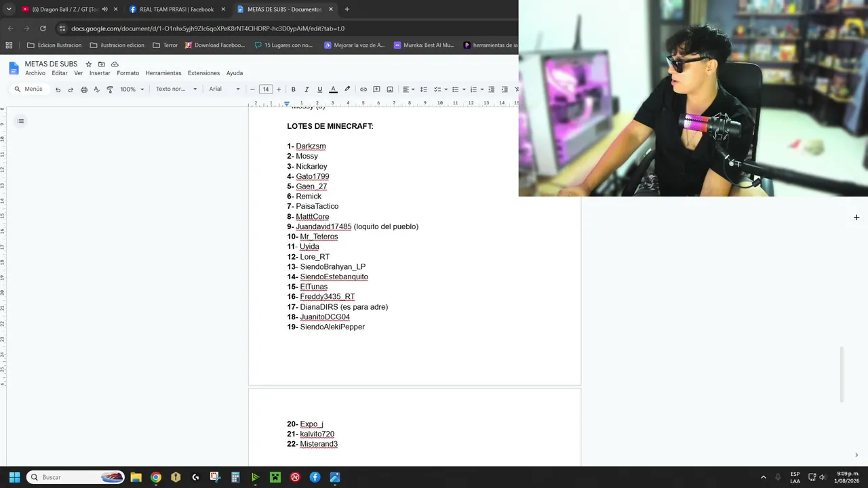Click the decrease indent icon

(x=492, y=89)
